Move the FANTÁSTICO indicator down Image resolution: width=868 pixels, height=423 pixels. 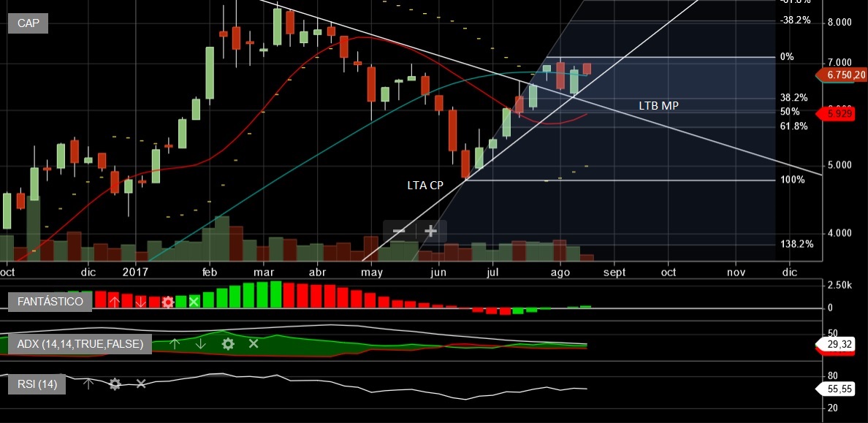[140, 302]
